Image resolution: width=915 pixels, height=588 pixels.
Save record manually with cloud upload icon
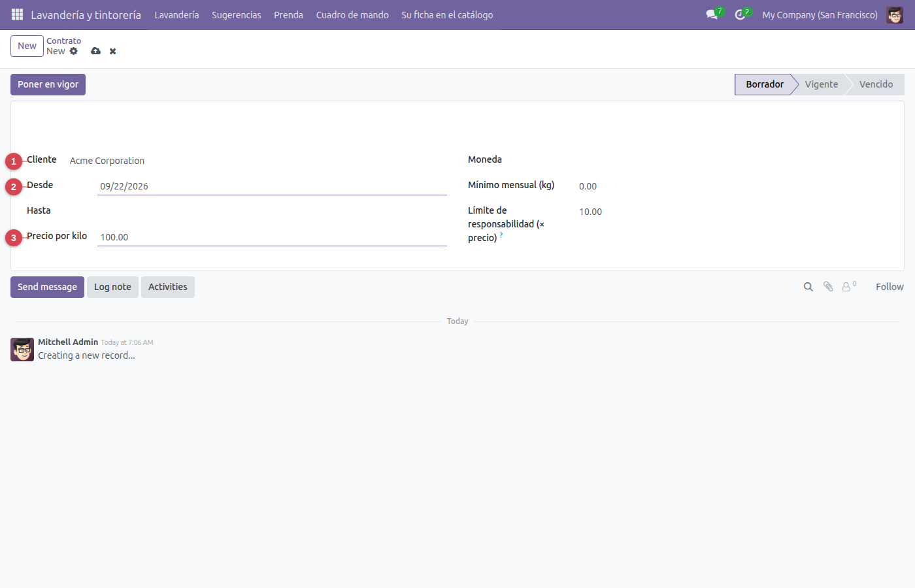tap(96, 51)
